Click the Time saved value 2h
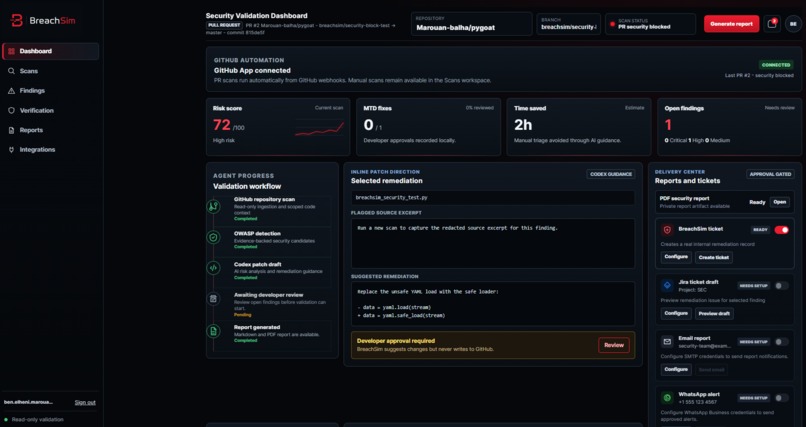806x427 pixels. tap(523, 125)
